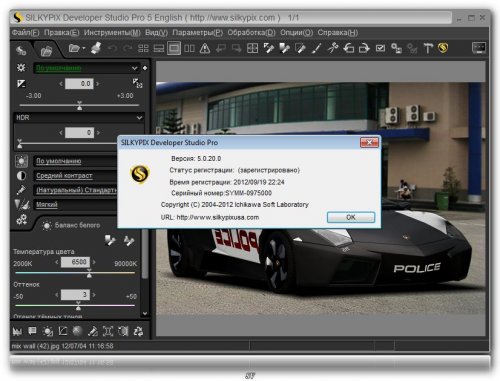Select the gray balance eyedropper tool
The image size is (500, 381).
(x=284, y=48)
